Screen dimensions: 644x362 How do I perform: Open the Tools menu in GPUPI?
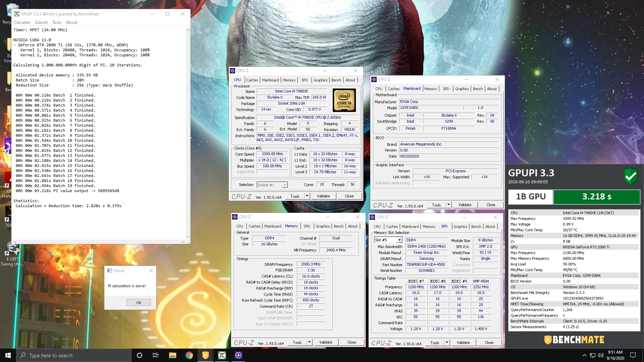click(x=57, y=22)
